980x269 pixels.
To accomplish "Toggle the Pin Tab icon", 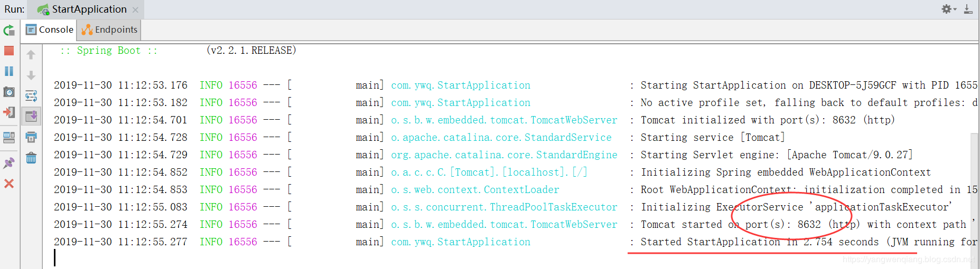I will [x=9, y=163].
